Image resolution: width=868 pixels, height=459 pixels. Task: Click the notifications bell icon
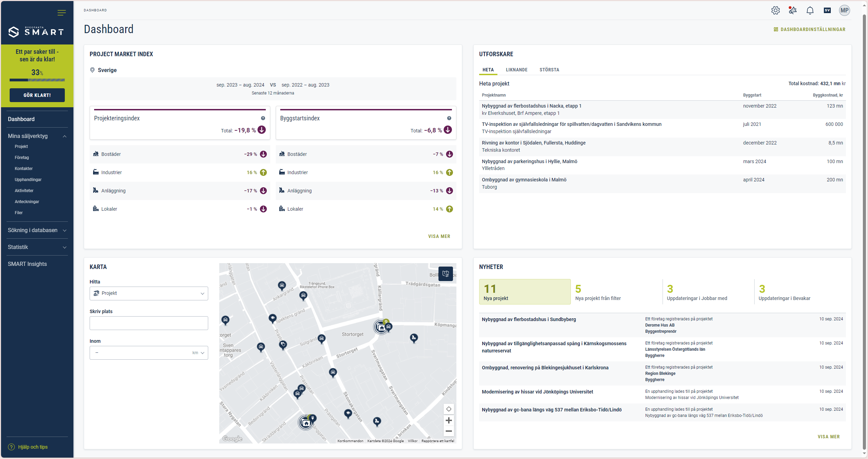pyautogui.click(x=810, y=10)
